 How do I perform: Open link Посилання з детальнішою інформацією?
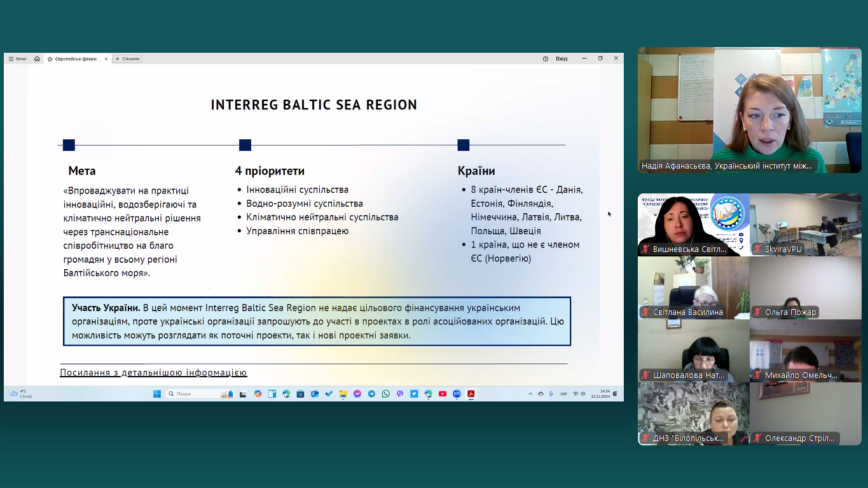[x=153, y=373]
